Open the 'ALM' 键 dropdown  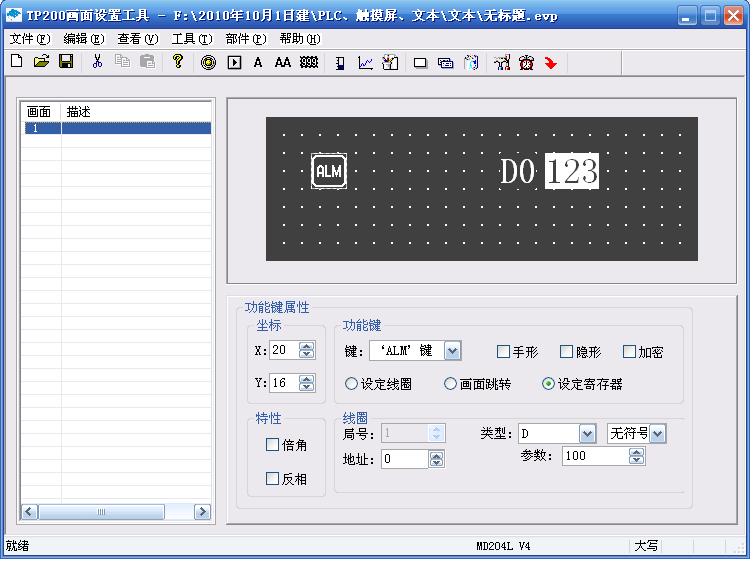(x=452, y=351)
